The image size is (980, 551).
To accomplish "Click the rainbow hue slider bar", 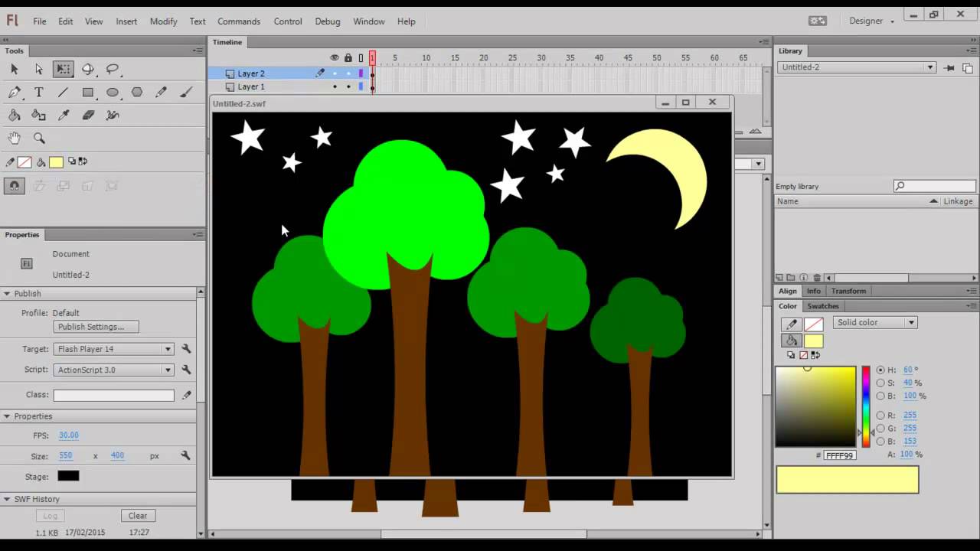I will pyautogui.click(x=866, y=406).
